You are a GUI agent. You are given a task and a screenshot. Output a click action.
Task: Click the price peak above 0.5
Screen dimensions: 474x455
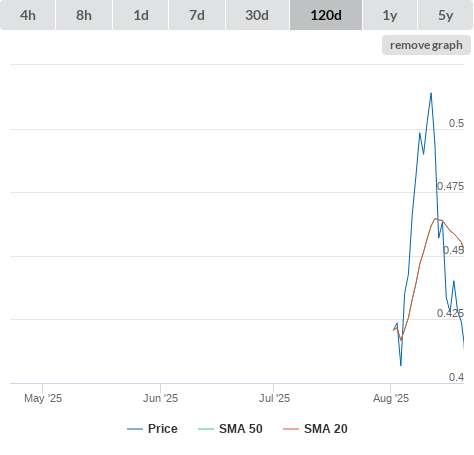[431, 94]
